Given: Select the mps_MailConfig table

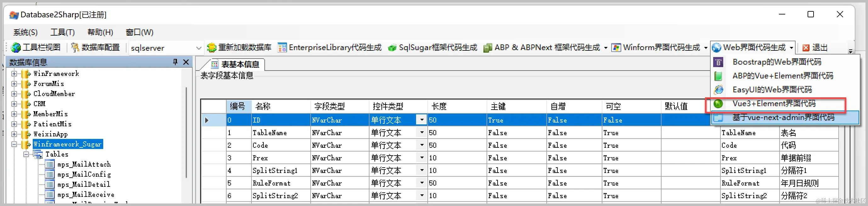Looking at the screenshot, I should pyautogui.click(x=84, y=175).
